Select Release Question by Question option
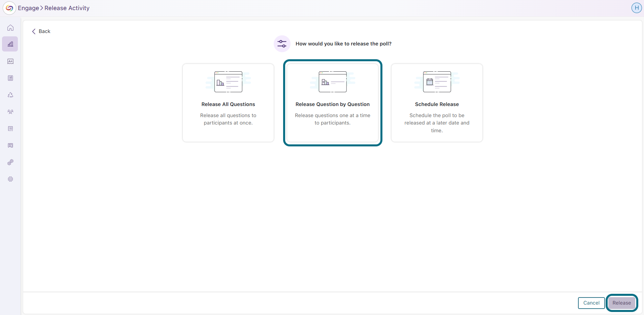Image resolution: width=644 pixels, height=315 pixels. click(333, 103)
